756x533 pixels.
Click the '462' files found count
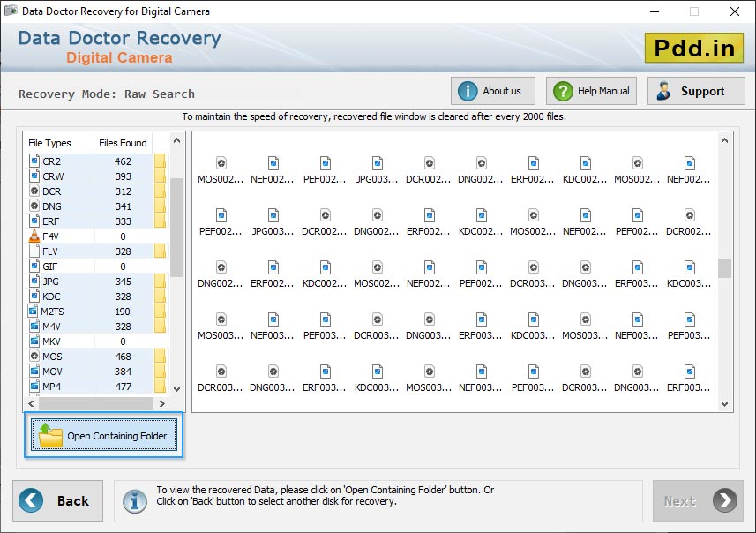coord(123,161)
